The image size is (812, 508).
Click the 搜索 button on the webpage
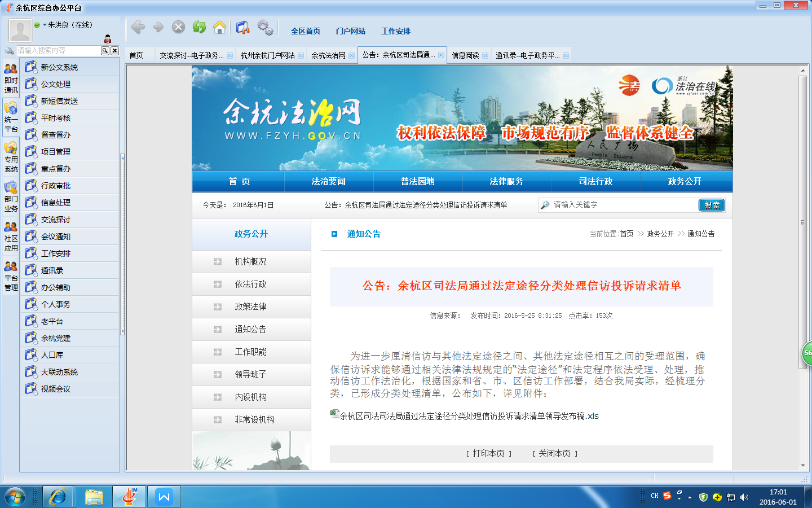[x=712, y=205]
